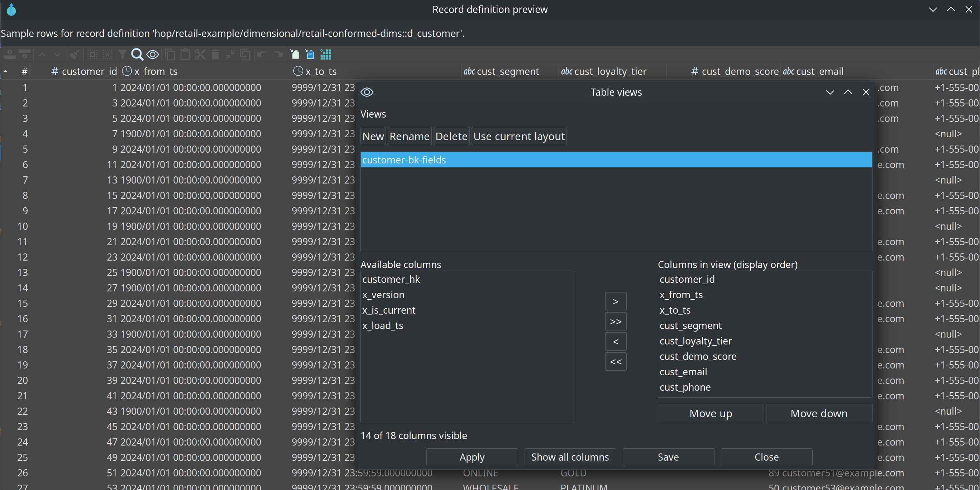
Task: Open table views with the toolbar eye icon
Action: coord(153,54)
